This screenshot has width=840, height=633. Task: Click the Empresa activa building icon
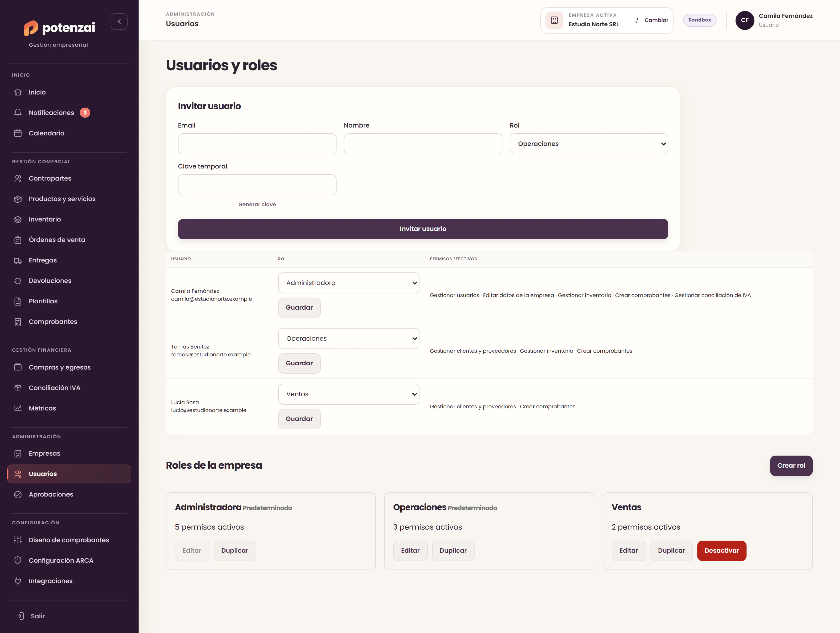coord(554,20)
